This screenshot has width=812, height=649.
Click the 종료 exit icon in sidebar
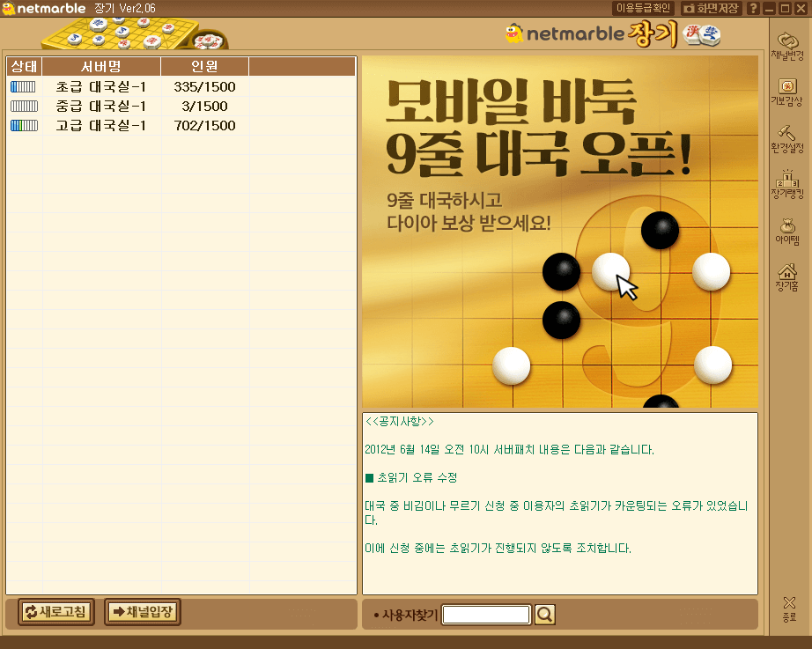click(789, 609)
